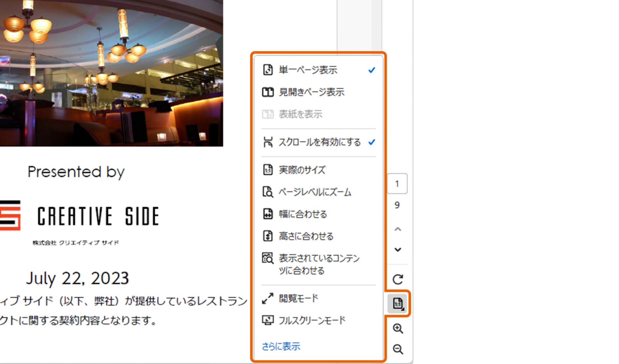Go to previous page with up chevron
The image size is (619, 364).
(398, 229)
